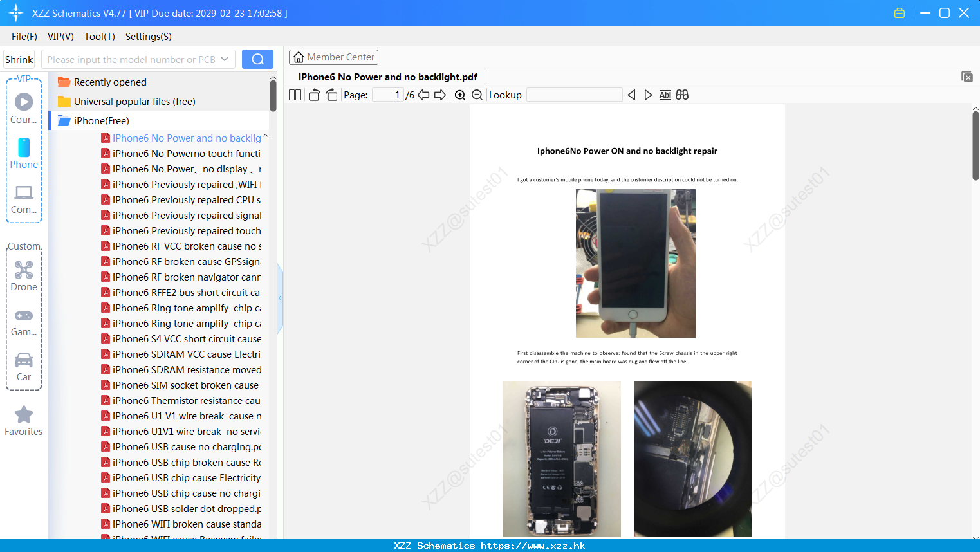980x552 pixels.
Task: Open Member Center
Action: click(x=333, y=57)
